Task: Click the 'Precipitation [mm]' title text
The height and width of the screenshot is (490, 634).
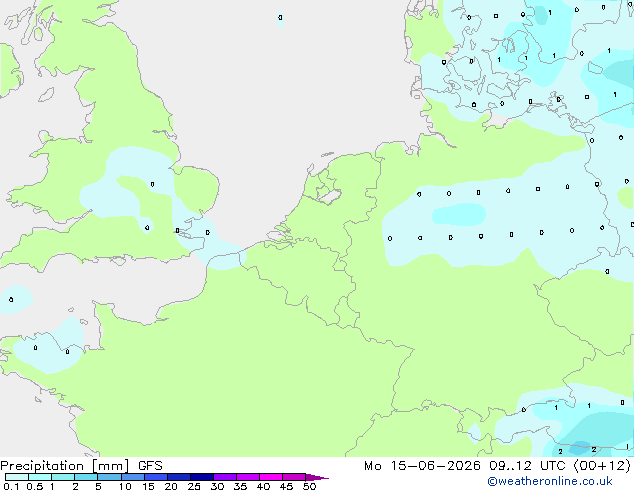Action: pyautogui.click(x=65, y=466)
